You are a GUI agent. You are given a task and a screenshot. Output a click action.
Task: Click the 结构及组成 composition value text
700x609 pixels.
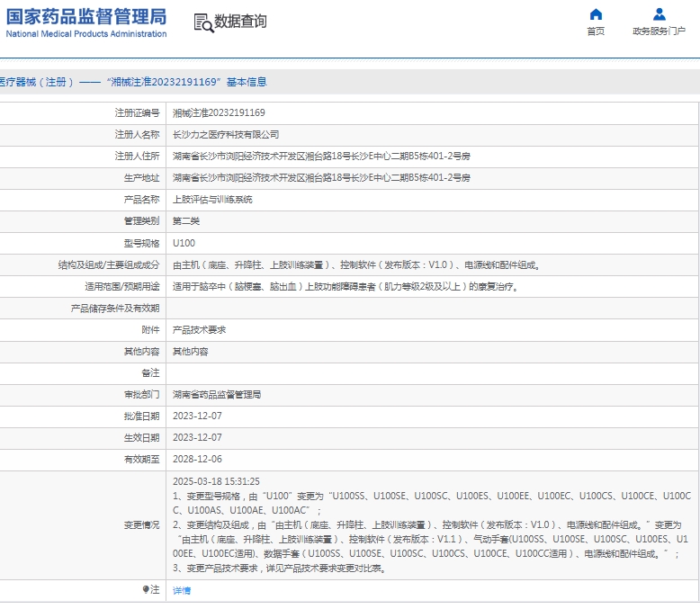pyautogui.click(x=356, y=265)
